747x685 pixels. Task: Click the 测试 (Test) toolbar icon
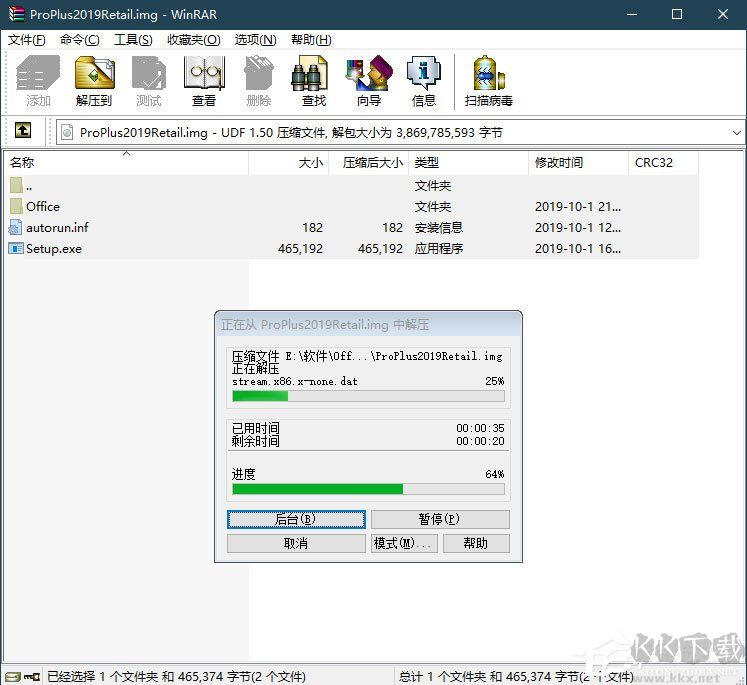149,73
